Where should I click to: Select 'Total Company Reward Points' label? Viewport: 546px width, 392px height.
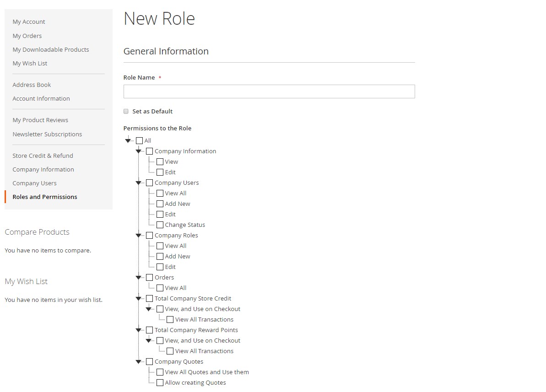[x=196, y=330]
